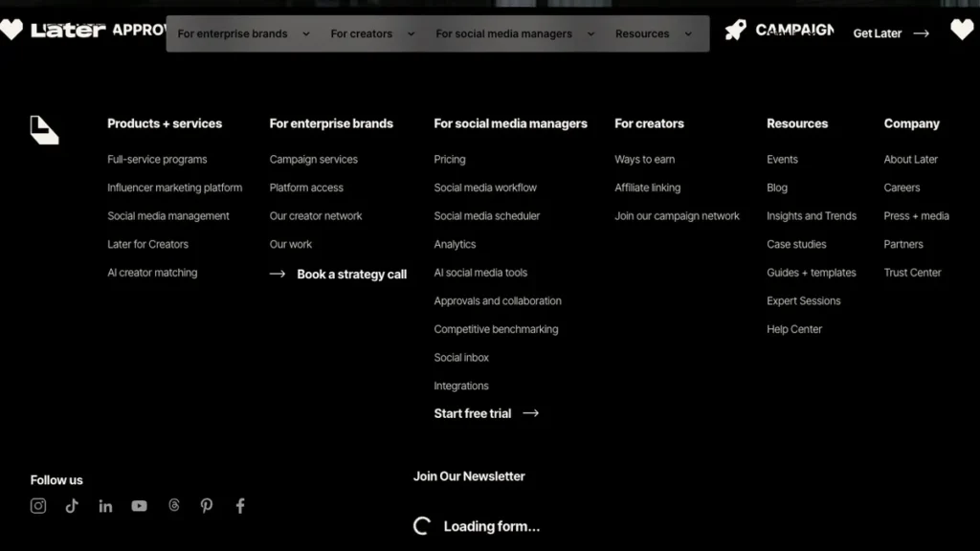The height and width of the screenshot is (551, 980).
Task: Open Social media scheduler link
Action: (x=487, y=216)
